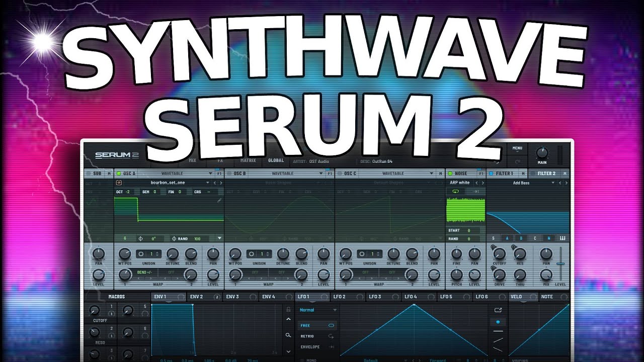
Task: Toggle the OSC B enable switch
Action: [230, 173]
